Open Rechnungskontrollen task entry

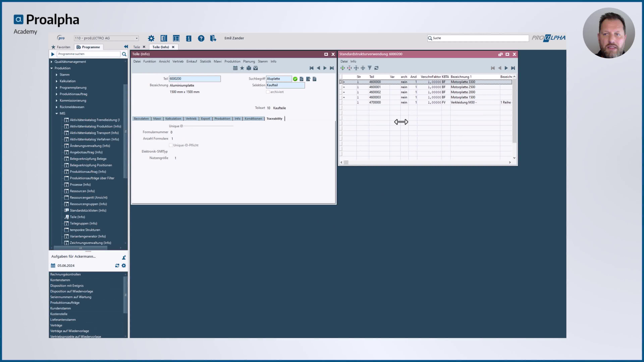(x=66, y=274)
